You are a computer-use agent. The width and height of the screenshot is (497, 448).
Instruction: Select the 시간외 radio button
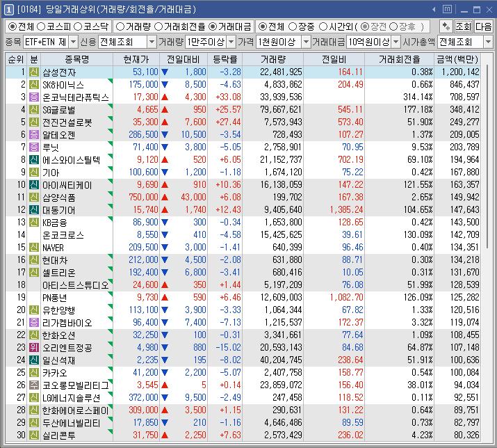pos(323,26)
